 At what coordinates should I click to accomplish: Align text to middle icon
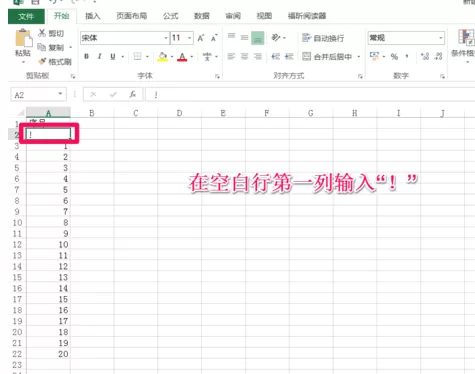point(244,37)
